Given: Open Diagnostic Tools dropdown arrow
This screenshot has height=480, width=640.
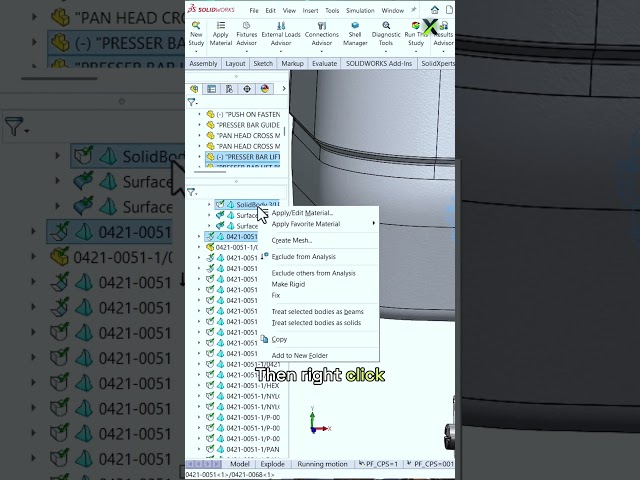Looking at the screenshot, I should [386, 51].
